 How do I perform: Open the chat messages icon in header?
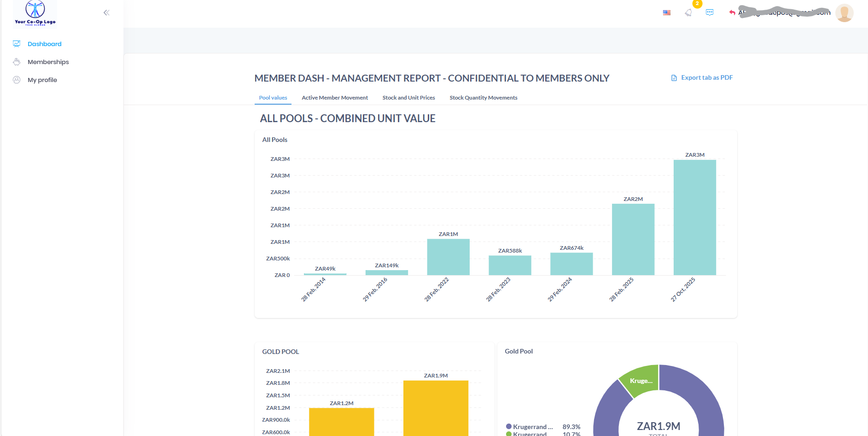(710, 12)
